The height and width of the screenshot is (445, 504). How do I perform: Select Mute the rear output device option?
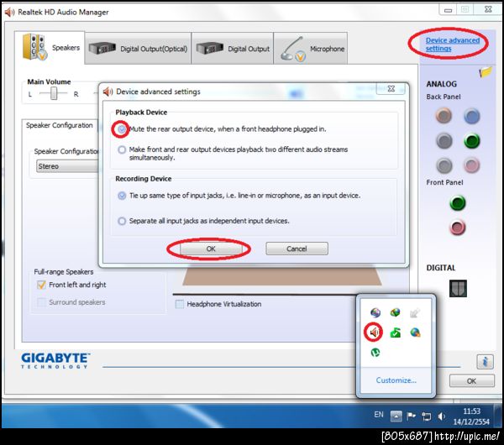coord(122,129)
